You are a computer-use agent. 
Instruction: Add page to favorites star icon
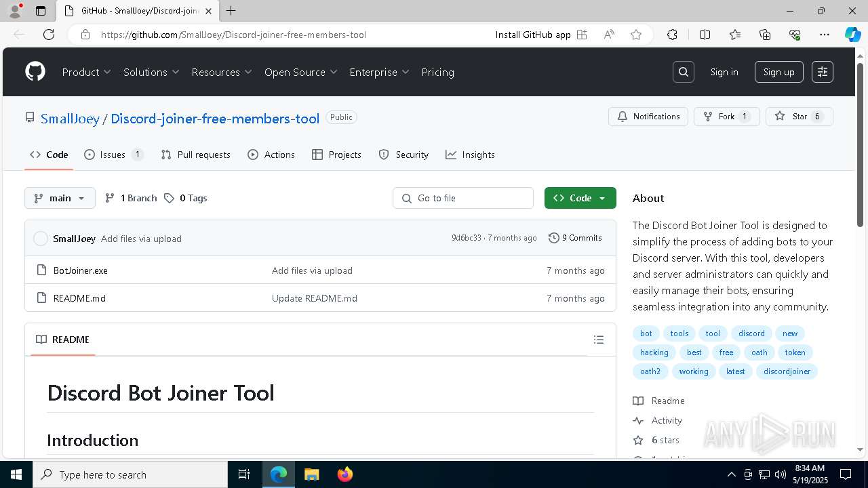[636, 35]
